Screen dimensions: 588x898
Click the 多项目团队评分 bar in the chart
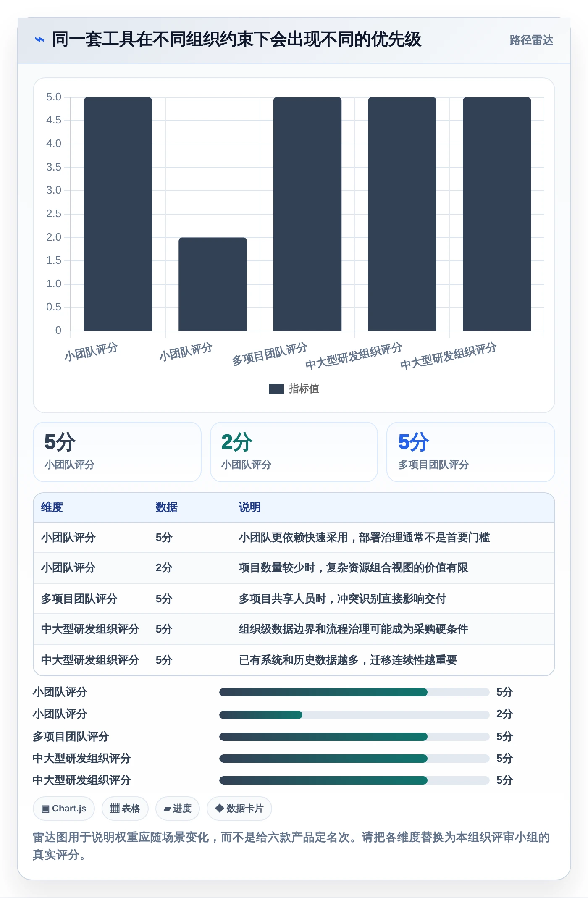point(307,214)
